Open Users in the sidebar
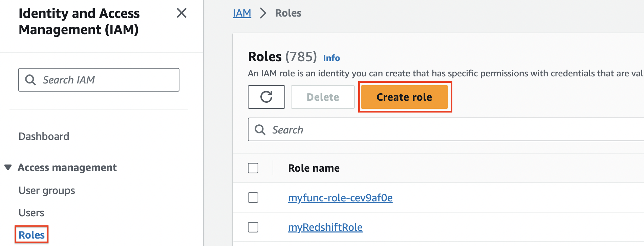 pyautogui.click(x=31, y=213)
